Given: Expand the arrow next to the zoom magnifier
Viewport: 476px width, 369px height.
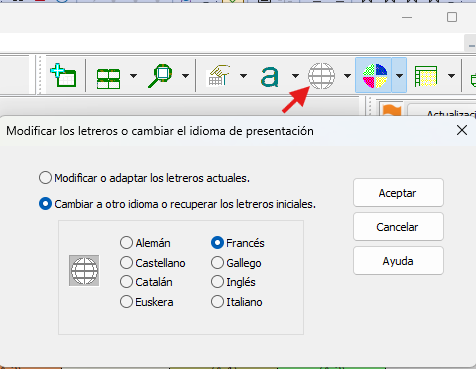Looking at the screenshot, I should tap(185, 76).
